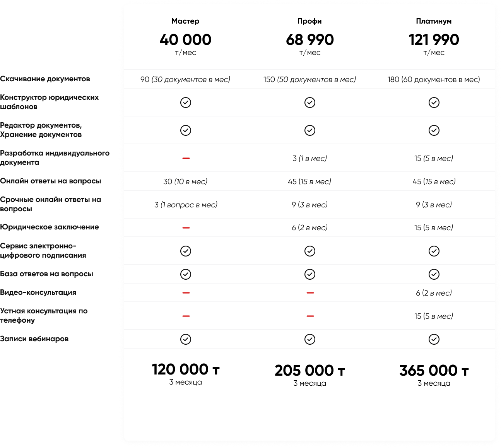Click the Профи red dash in Видео-консультация row
The width and height of the screenshot is (501, 448).
point(310,293)
